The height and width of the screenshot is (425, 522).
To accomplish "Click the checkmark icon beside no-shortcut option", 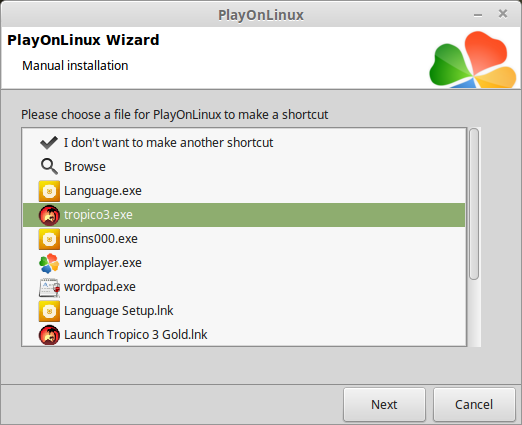I will (x=49, y=143).
